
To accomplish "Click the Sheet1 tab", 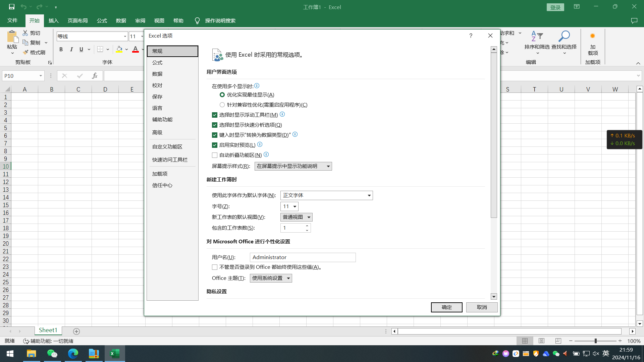I will [48, 330].
